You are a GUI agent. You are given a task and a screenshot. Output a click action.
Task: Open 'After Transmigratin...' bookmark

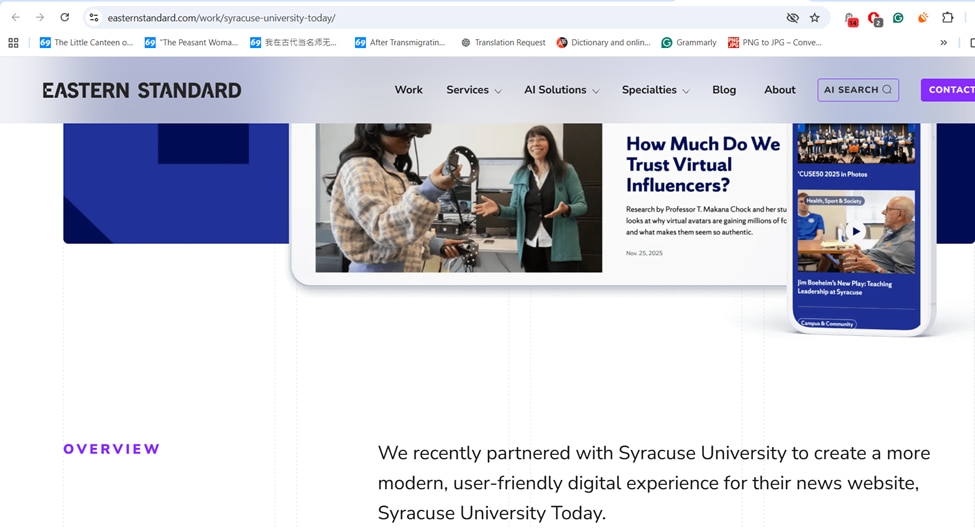(x=400, y=42)
